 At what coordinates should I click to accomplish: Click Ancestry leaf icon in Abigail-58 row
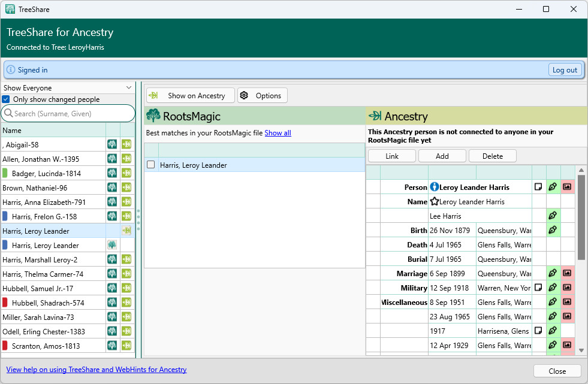coord(126,144)
